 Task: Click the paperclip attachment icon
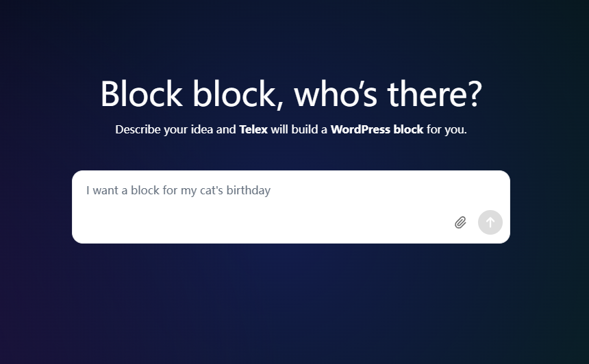pyautogui.click(x=460, y=222)
